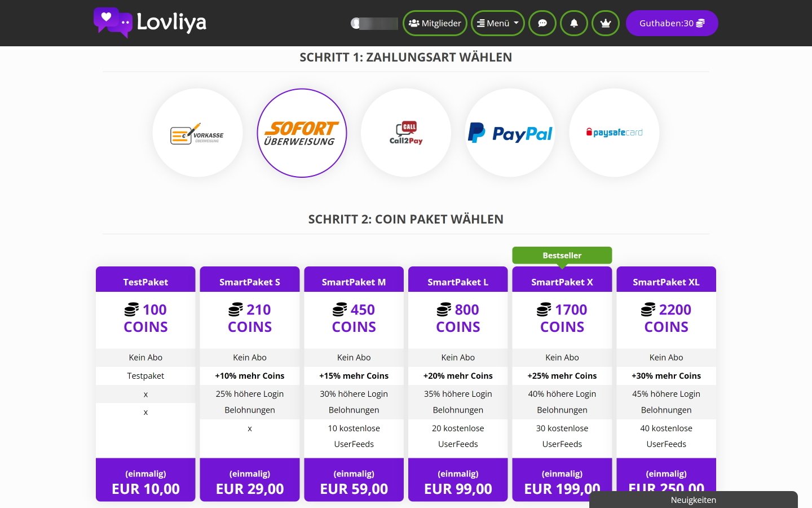Click '+30% mehr Coins' text

[x=667, y=376]
